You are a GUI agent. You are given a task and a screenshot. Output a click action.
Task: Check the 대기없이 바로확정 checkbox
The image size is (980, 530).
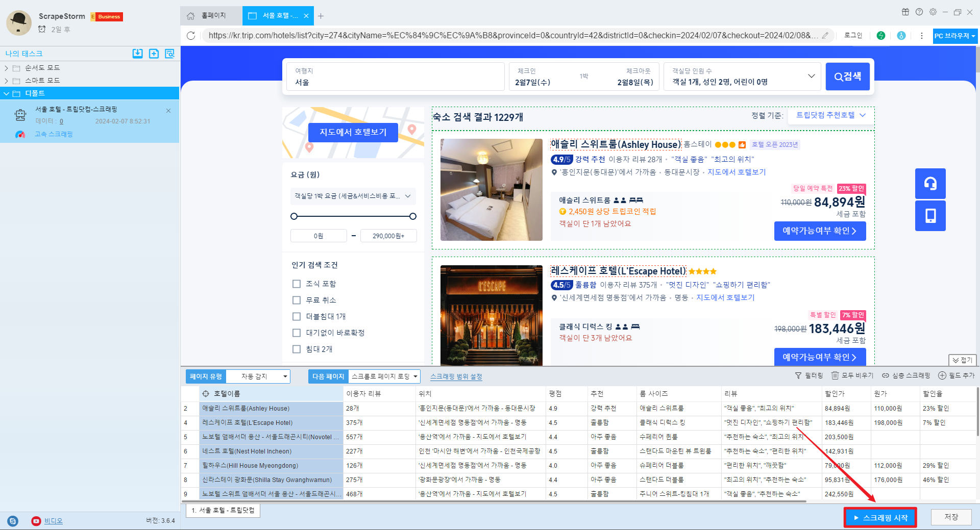297,333
